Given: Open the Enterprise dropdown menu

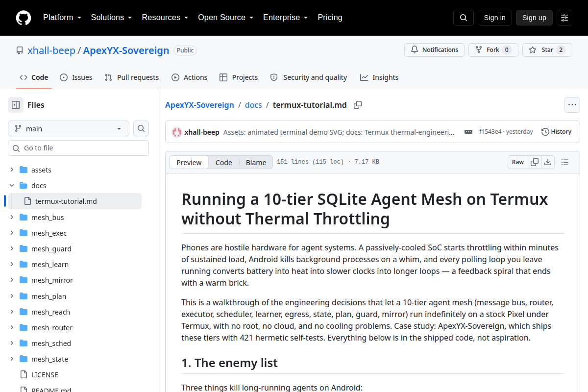Looking at the screenshot, I should (x=286, y=18).
